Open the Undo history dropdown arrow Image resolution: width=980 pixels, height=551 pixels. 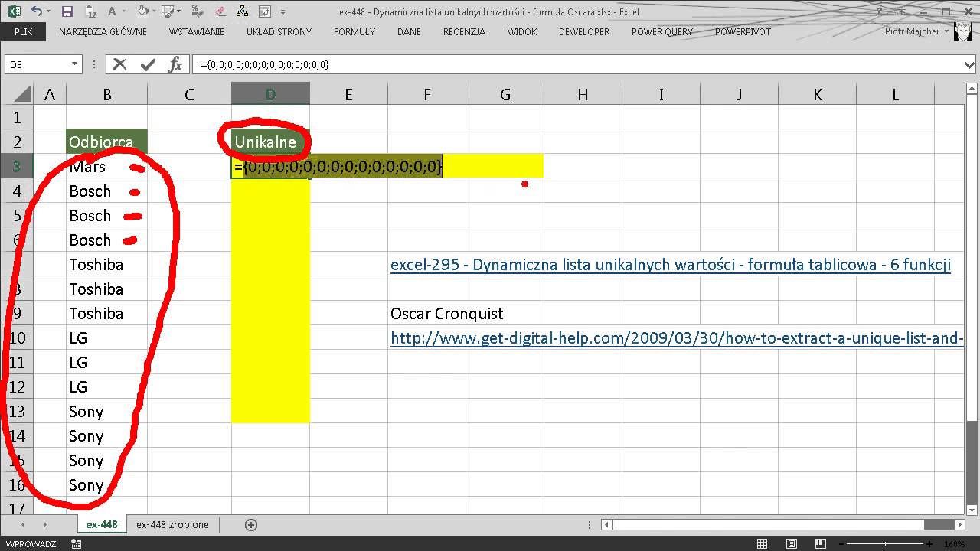48,12
